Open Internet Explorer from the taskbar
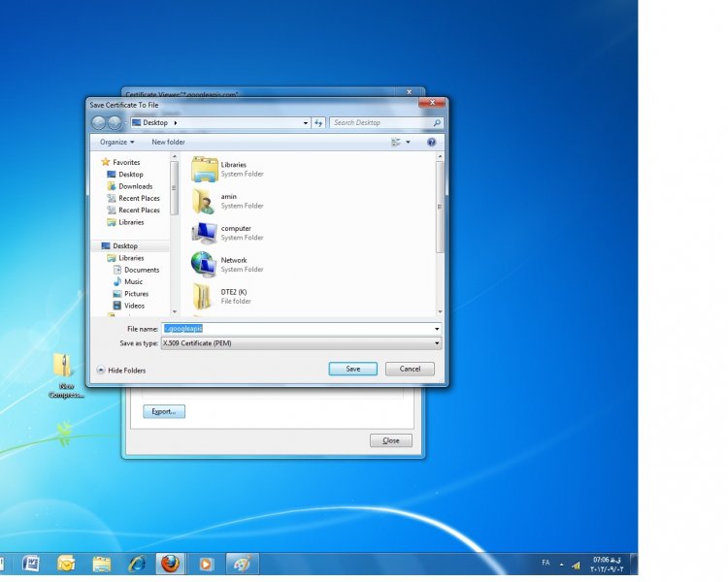Image resolution: width=728 pixels, height=582 pixels. pyautogui.click(x=137, y=564)
